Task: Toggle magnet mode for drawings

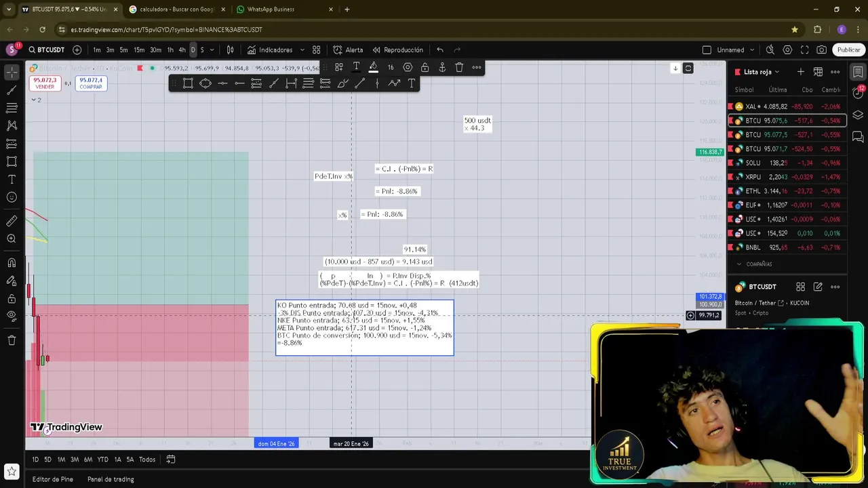Action: pyautogui.click(x=12, y=263)
